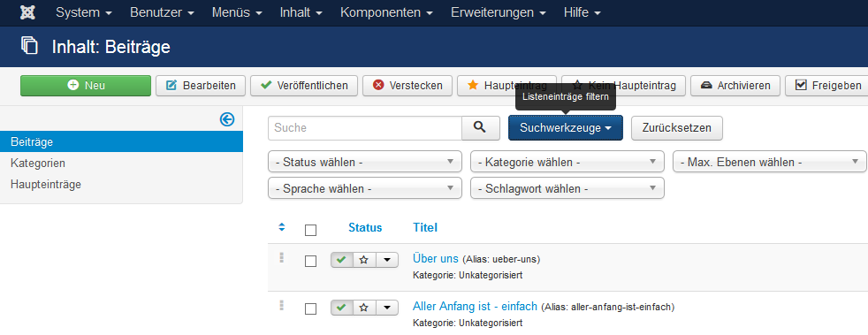Open the System menu

pyautogui.click(x=84, y=12)
